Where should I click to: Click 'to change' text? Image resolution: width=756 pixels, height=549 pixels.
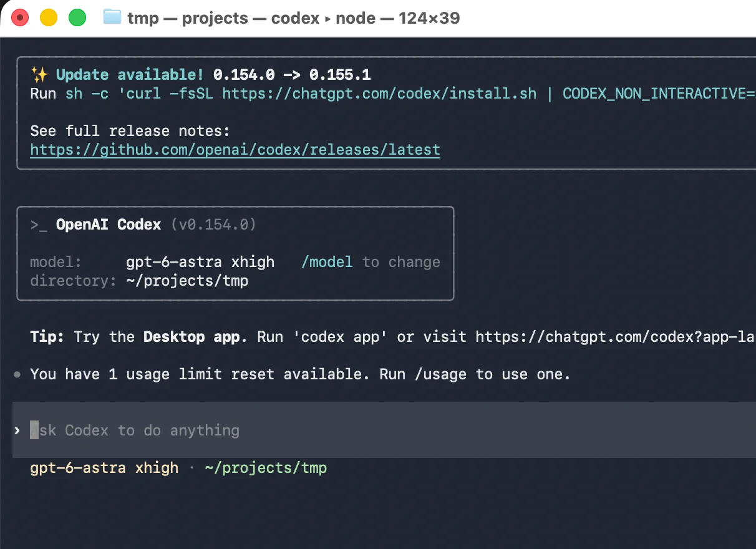click(401, 262)
